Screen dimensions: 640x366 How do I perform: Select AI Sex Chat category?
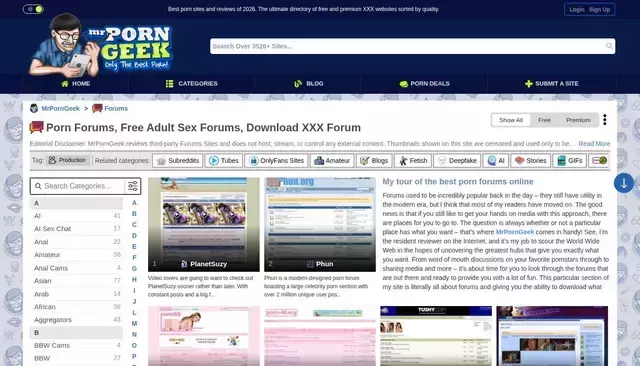coord(76,229)
